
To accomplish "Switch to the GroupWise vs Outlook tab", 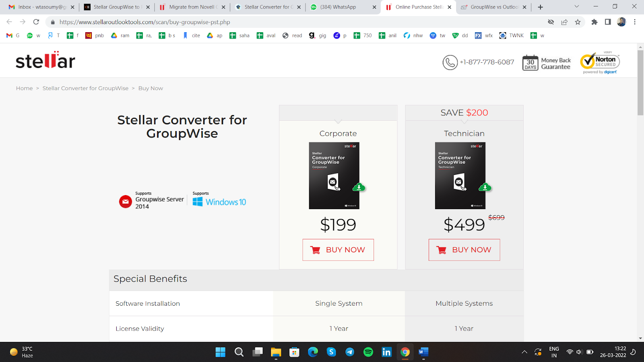I will tap(494, 7).
